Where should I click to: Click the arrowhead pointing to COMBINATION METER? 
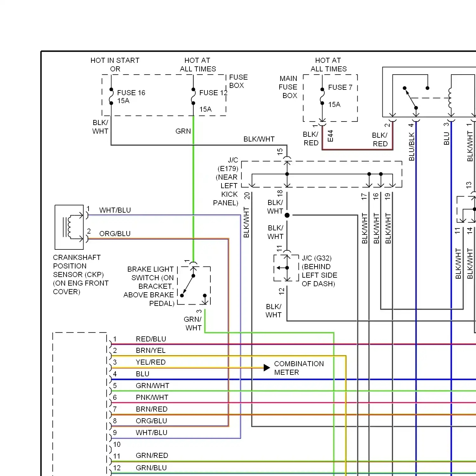tap(267, 368)
